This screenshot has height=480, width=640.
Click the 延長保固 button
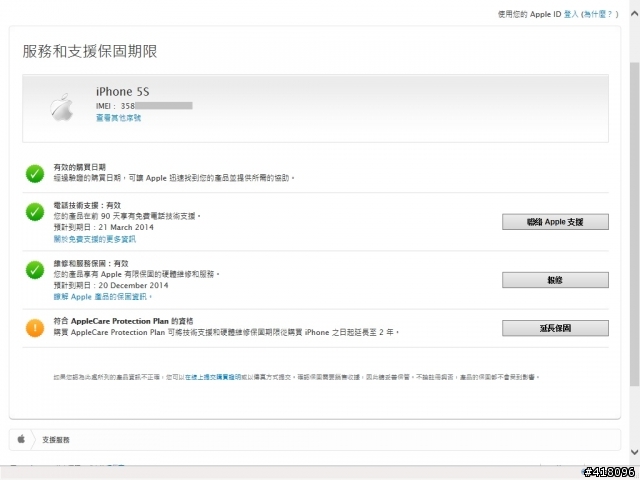pos(555,328)
